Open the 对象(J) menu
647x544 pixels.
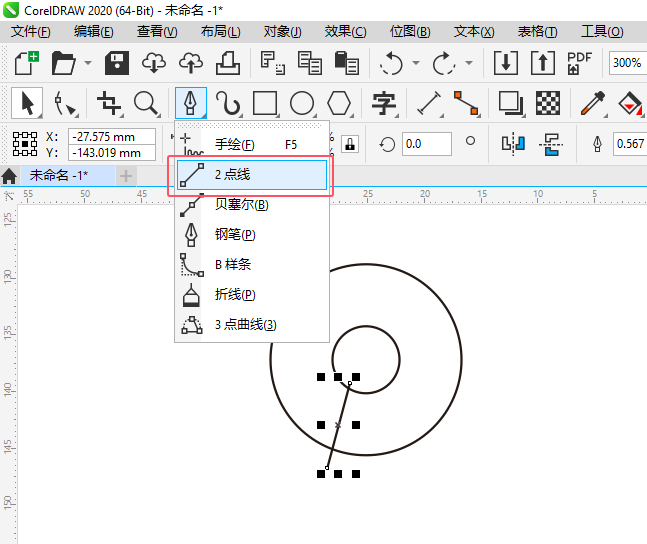pyautogui.click(x=283, y=32)
